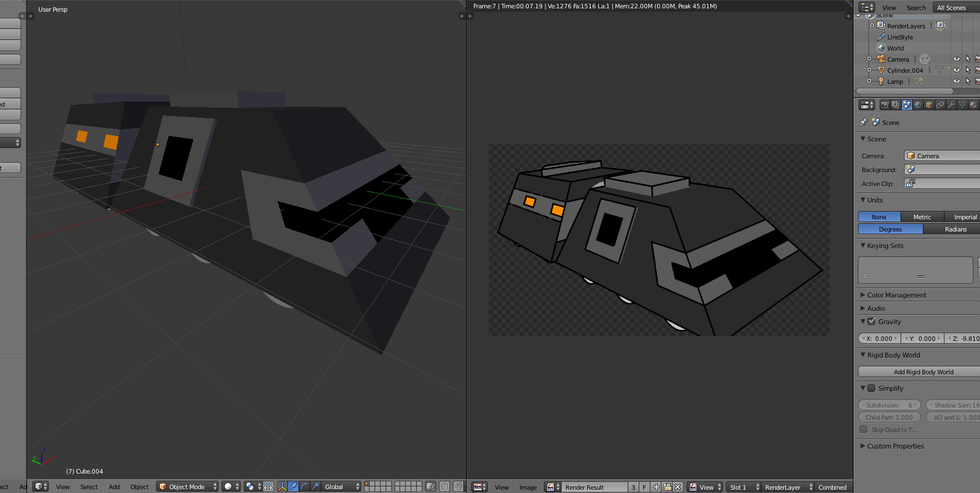Open the Render properties camera tab
Screen dimensions: 980x493
(885, 105)
